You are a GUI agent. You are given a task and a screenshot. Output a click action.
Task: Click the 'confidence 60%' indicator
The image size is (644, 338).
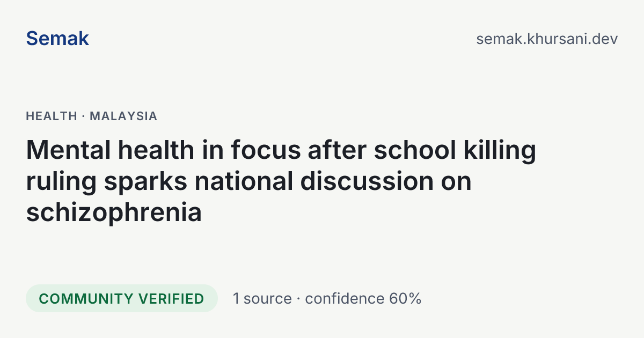(x=363, y=298)
